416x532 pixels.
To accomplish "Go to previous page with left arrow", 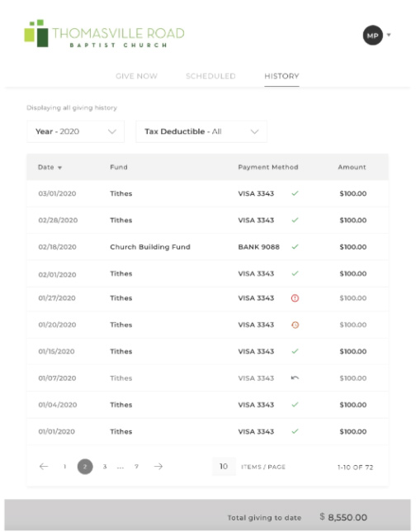I will tap(44, 467).
